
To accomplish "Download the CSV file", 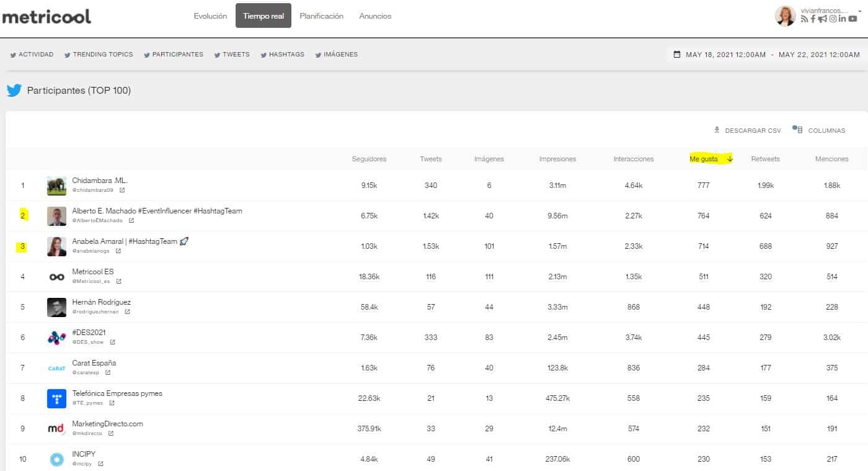I will click(748, 130).
